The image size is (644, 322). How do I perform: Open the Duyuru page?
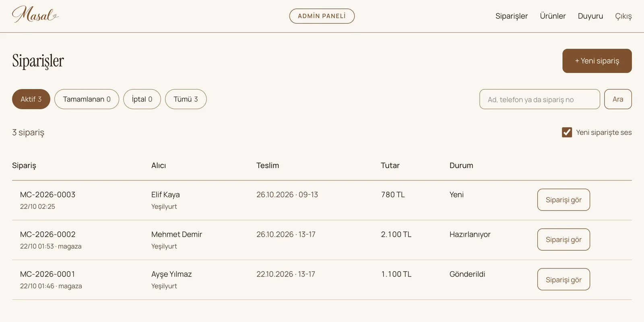(x=590, y=16)
